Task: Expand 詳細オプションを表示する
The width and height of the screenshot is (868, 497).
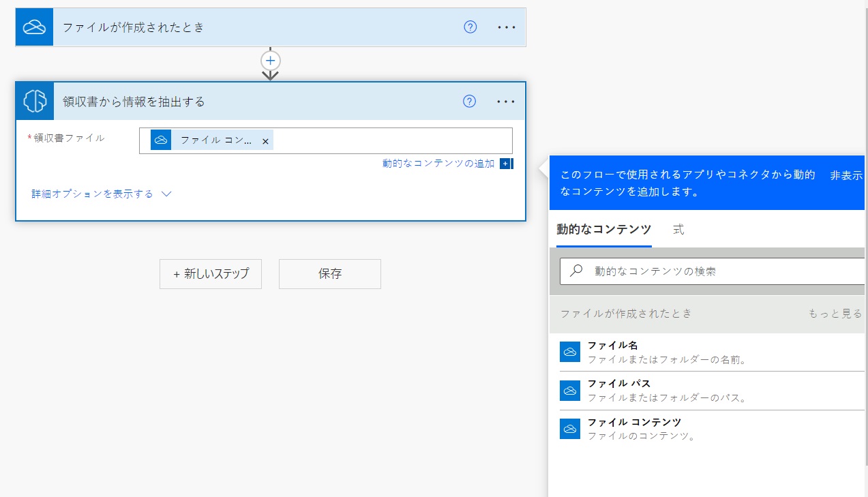Action: pyautogui.click(x=101, y=194)
